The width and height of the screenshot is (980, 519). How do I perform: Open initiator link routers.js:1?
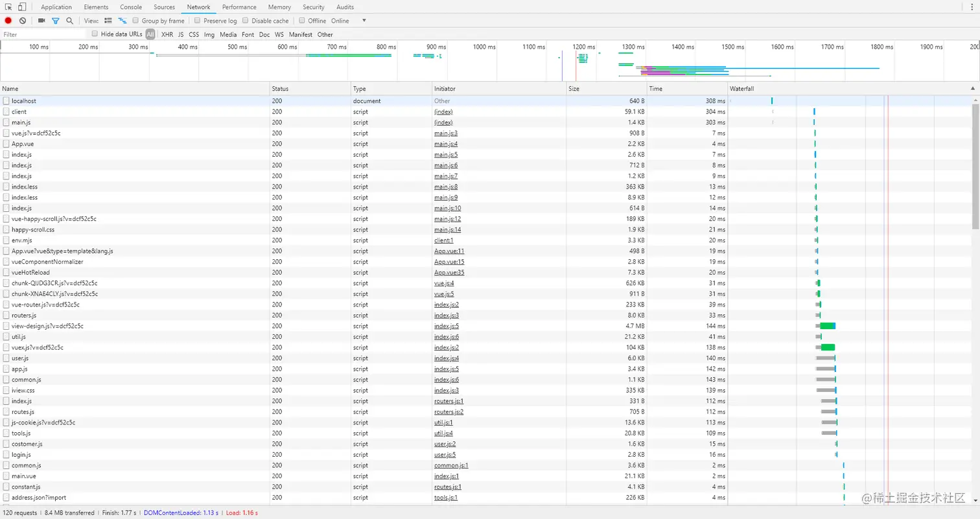[x=449, y=401]
